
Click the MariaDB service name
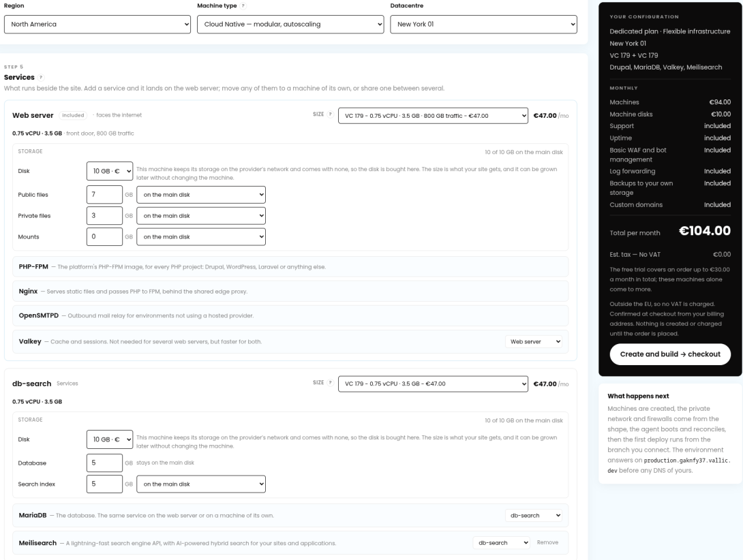click(33, 516)
